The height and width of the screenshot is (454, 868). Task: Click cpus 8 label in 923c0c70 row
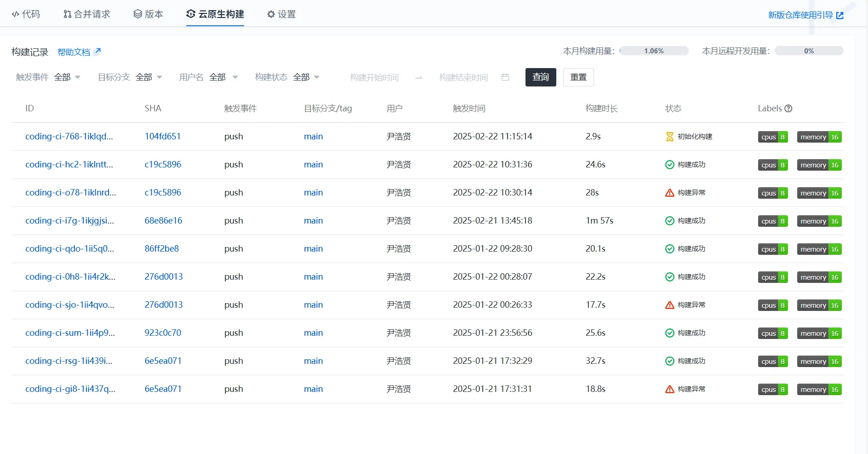coord(773,333)
